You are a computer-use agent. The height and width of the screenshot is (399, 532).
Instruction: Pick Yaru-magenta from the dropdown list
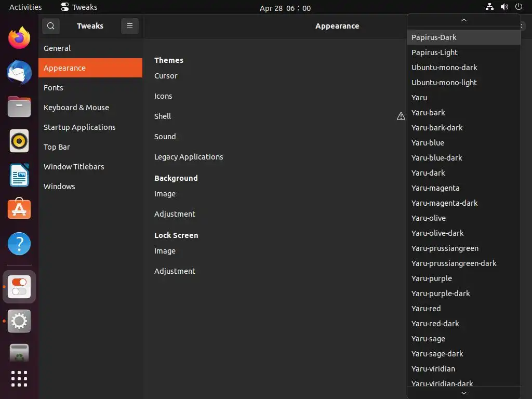pyautogui.click(x=435, y=188)
